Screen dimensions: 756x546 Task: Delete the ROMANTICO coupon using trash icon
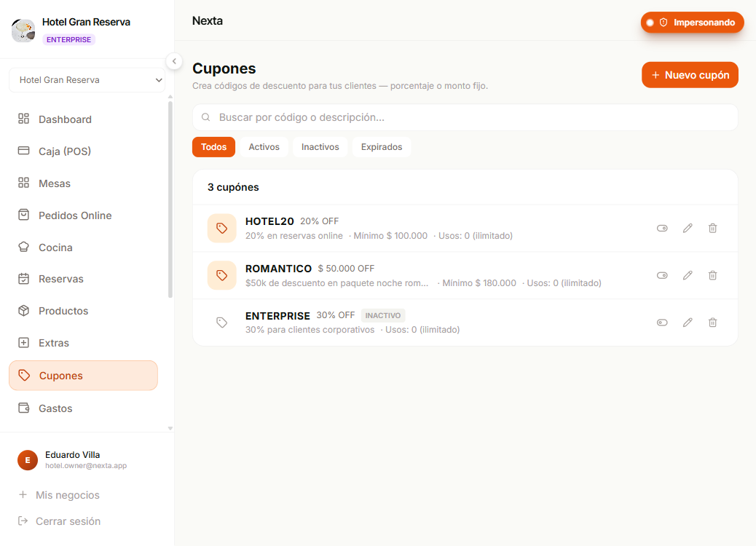pyautogui.click(x=712, y=275)
